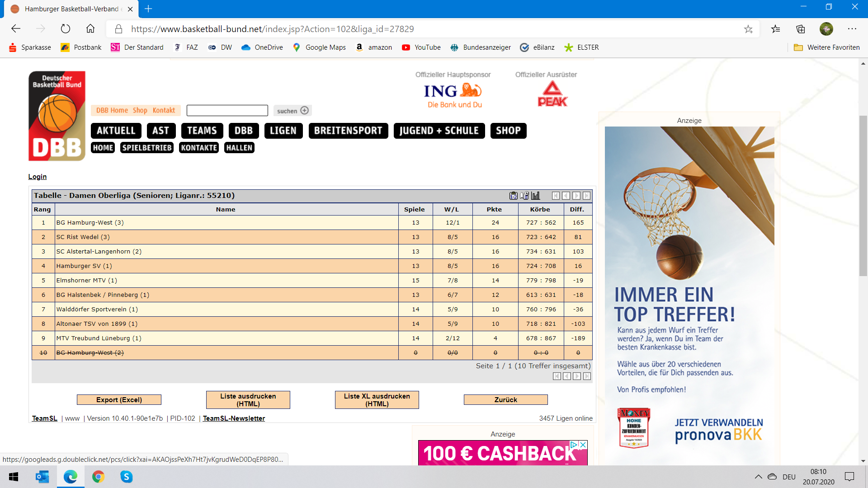Click the search text field beside suchen
This screenshot has width=868, height=488.
227,111
